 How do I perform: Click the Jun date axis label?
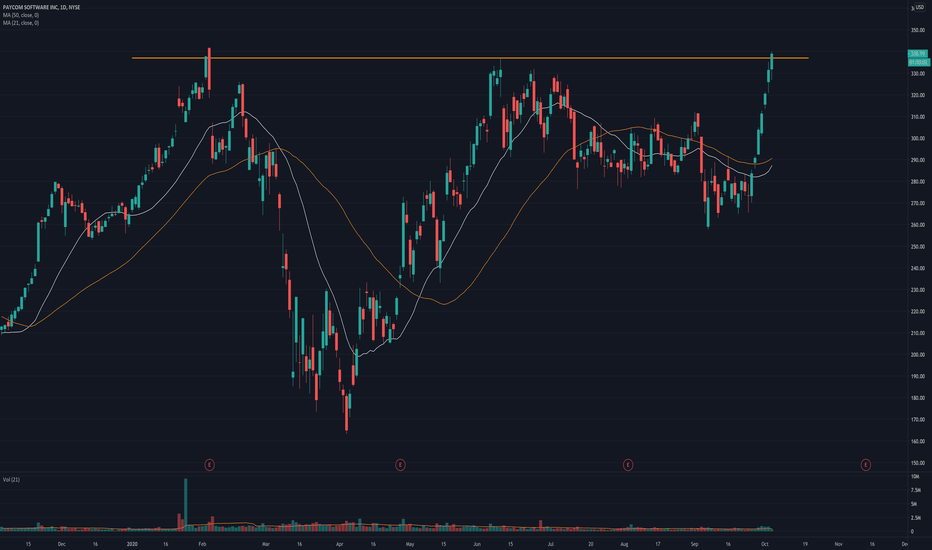pos(477,544)
